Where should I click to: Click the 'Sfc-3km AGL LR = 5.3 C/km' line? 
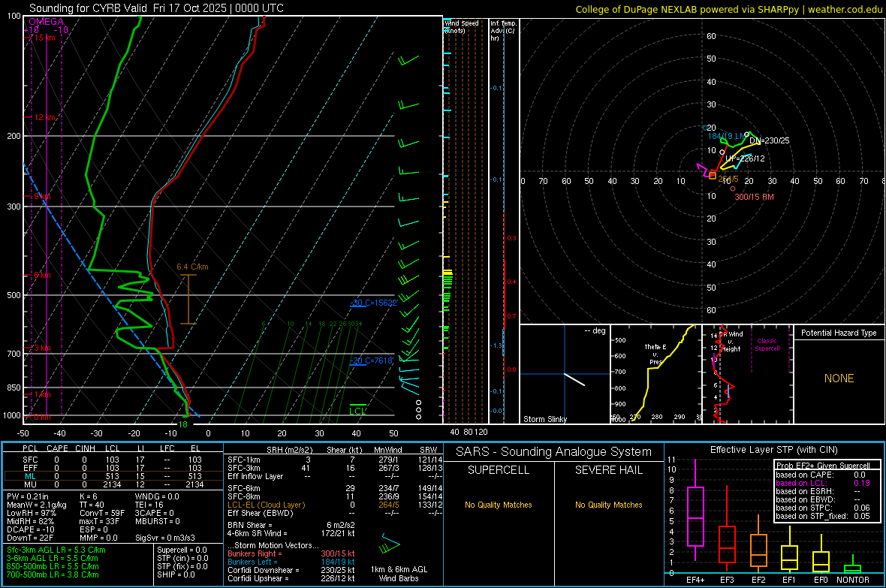click(x=56, y=550)
